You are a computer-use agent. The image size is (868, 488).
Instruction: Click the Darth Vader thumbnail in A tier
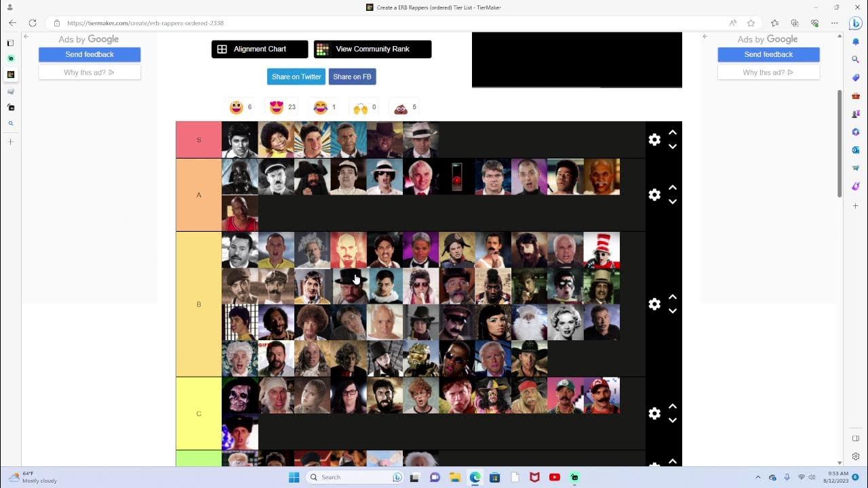tap(240, 177)
